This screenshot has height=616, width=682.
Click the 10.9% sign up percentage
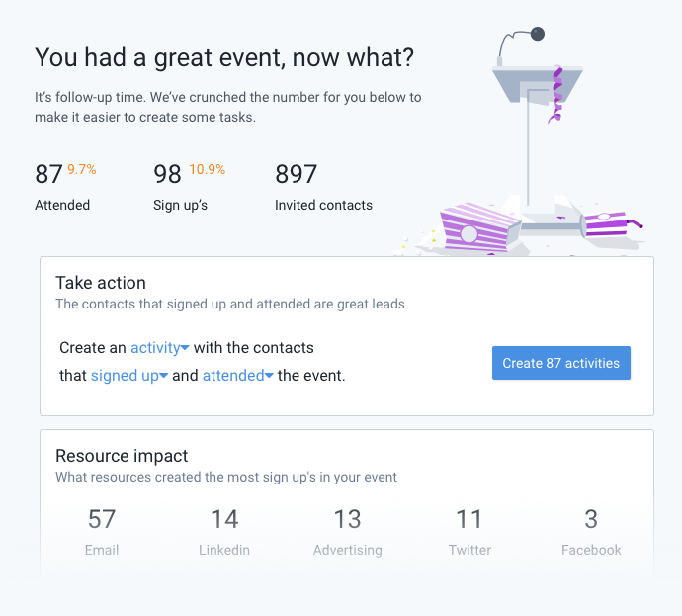click(207, 169)
